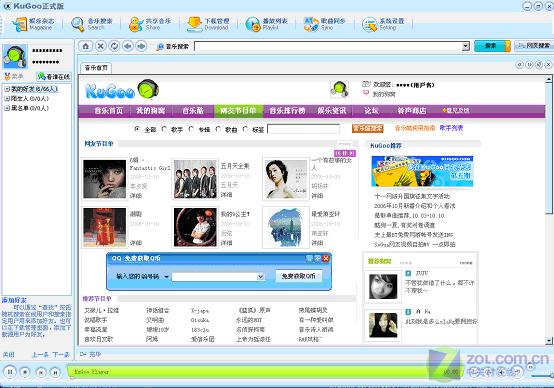Expand the 陌生人 group
Viewport: 554px width, 388px height.
(x=7, y=99)
